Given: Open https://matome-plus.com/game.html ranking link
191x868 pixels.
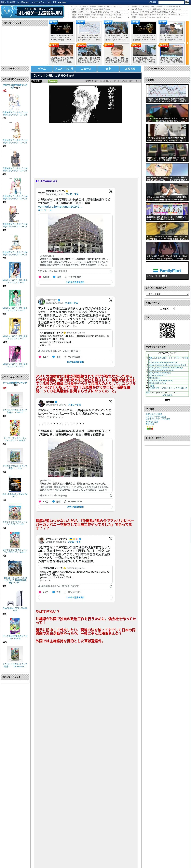Looking at the screenshot, I should [167, 365].
